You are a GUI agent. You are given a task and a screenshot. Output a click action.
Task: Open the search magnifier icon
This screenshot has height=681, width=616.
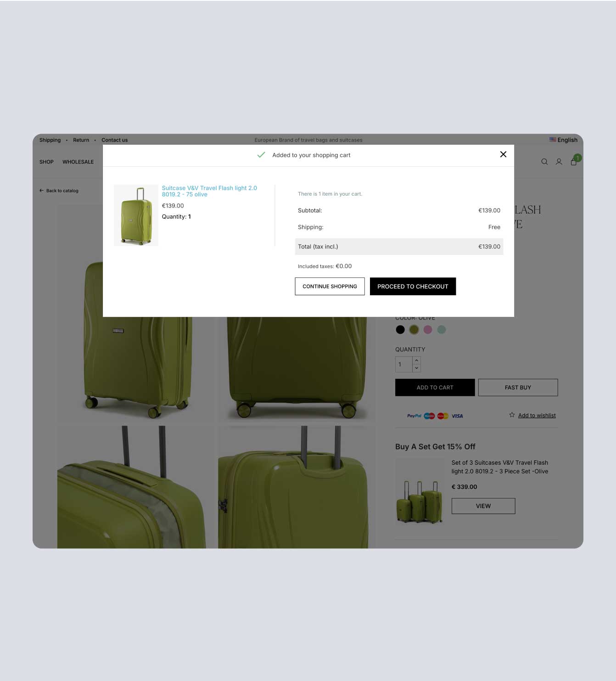pyautogui.click(x=544, y=162)
